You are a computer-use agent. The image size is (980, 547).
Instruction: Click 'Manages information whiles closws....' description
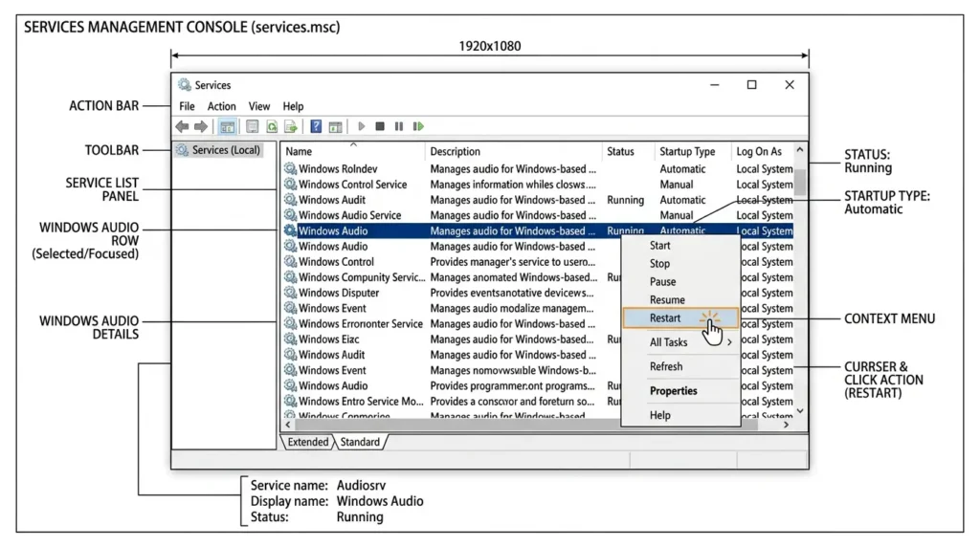pyautogui.click(x=513, y=185)
